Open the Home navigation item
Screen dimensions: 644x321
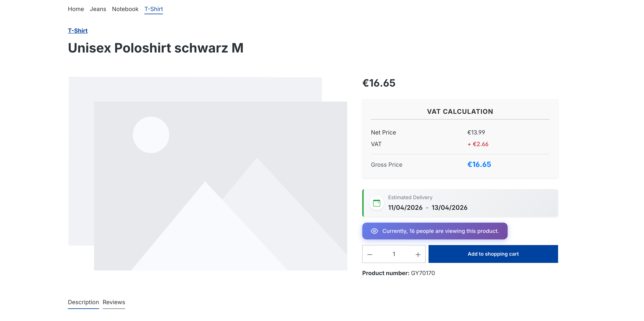coord(76,9)
